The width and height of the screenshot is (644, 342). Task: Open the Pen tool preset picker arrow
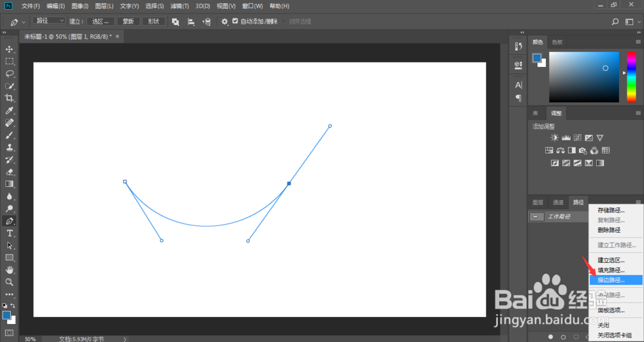[x=23, y=22]
